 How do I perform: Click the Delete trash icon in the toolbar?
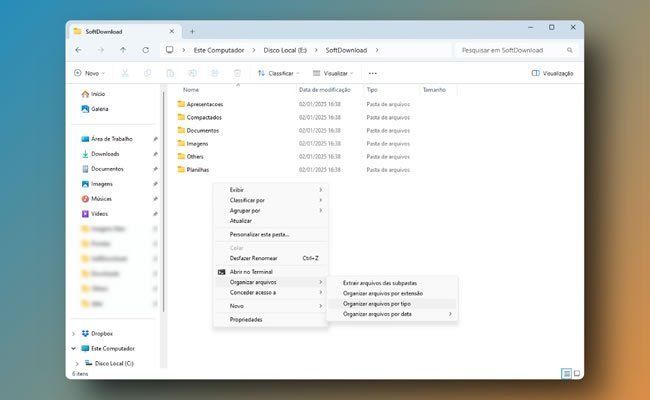(x=237, y=73)
